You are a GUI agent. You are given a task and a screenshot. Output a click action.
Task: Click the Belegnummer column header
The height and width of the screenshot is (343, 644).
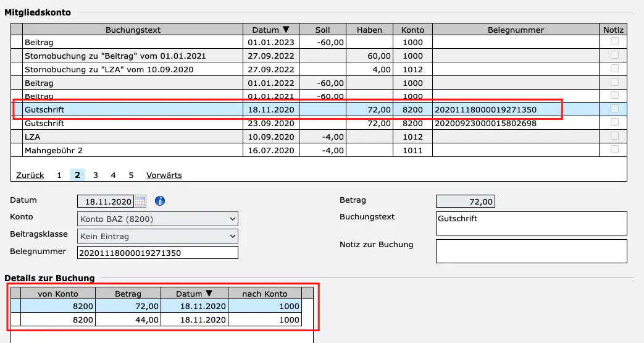(x=516, y=30)
